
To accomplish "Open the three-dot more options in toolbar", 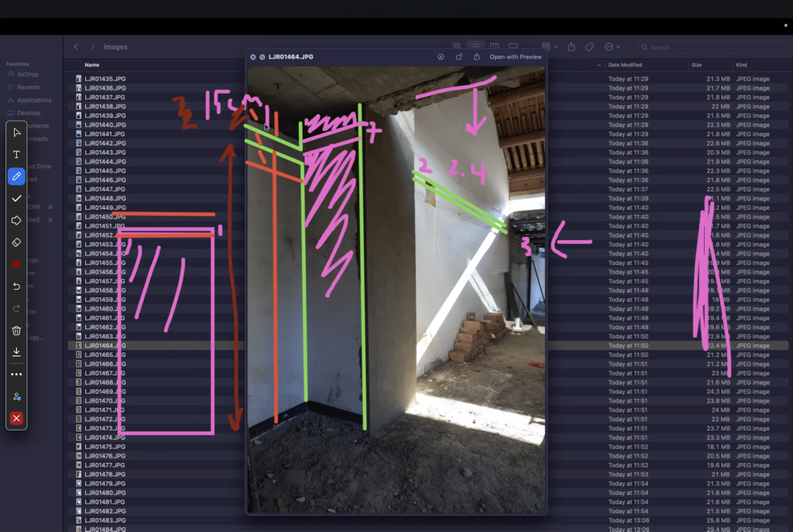I will pyautogui.click(x=16, y=374).
